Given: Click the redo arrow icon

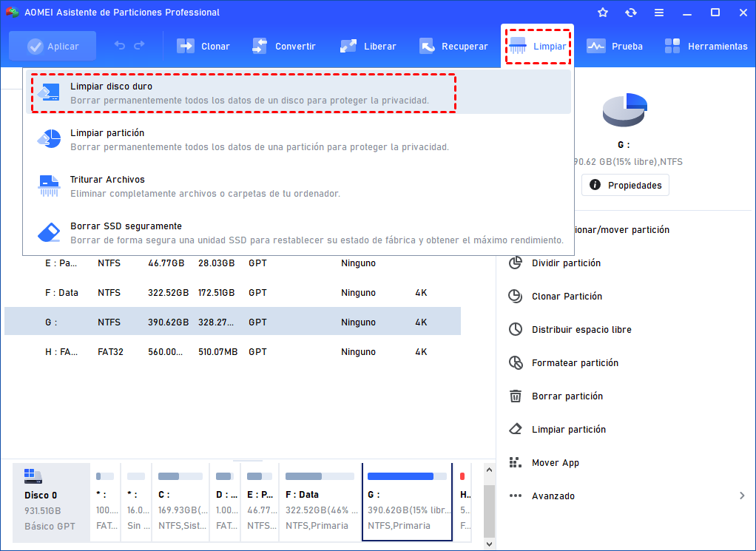Looking at the screenshot, I should (139, 46).
